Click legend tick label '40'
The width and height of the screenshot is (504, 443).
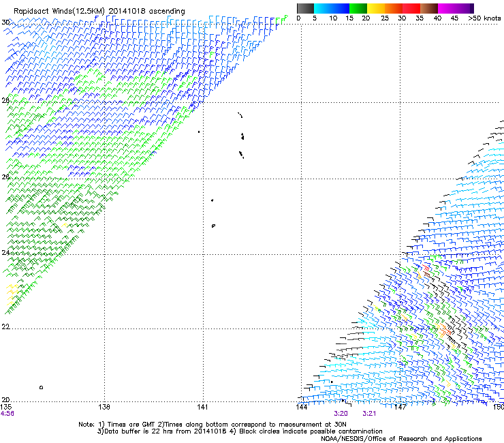pyautogui.click(x=437, y=18)
